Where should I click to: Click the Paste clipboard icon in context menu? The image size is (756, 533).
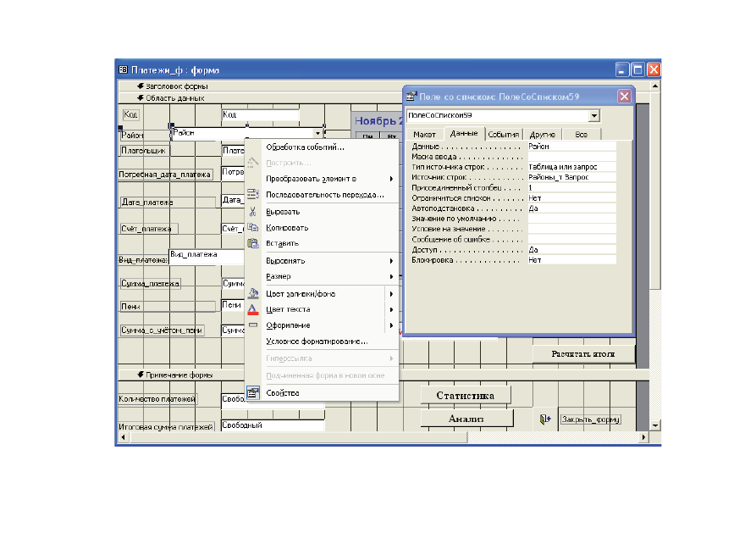[252, 243]
